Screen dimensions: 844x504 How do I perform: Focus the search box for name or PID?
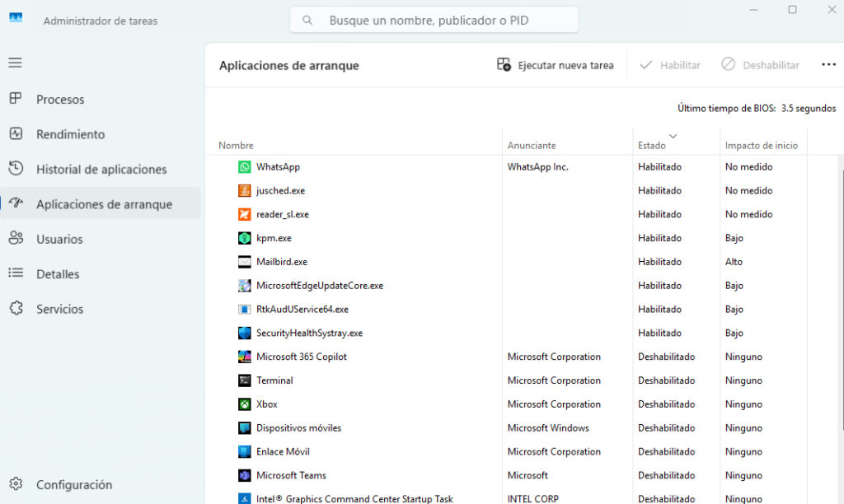tap(434, 20)
